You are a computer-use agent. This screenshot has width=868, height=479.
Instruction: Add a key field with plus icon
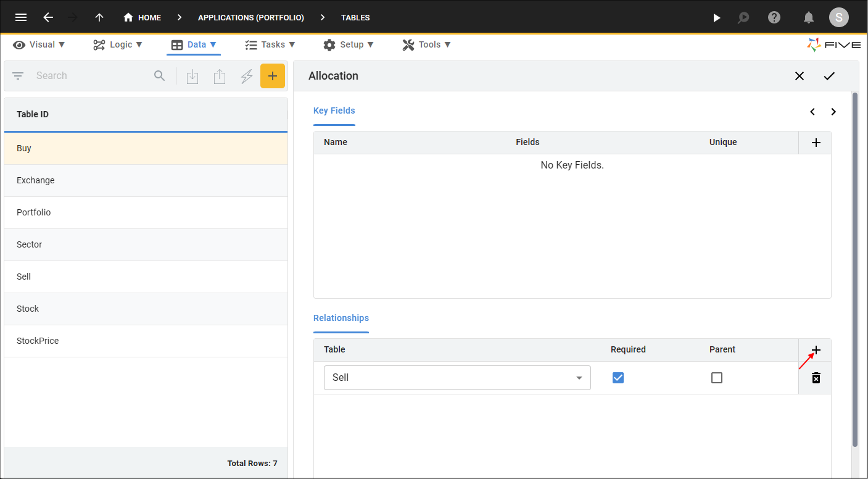pyautogui.click(x=816, y=143)
